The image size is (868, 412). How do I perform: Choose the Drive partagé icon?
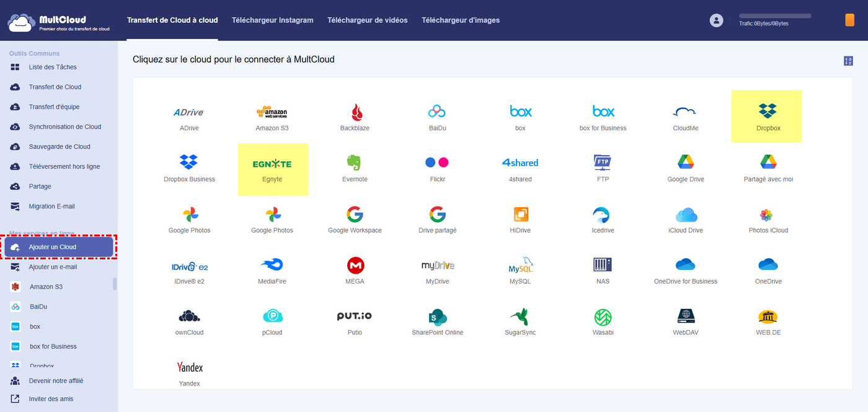click(x=437, y=215)
